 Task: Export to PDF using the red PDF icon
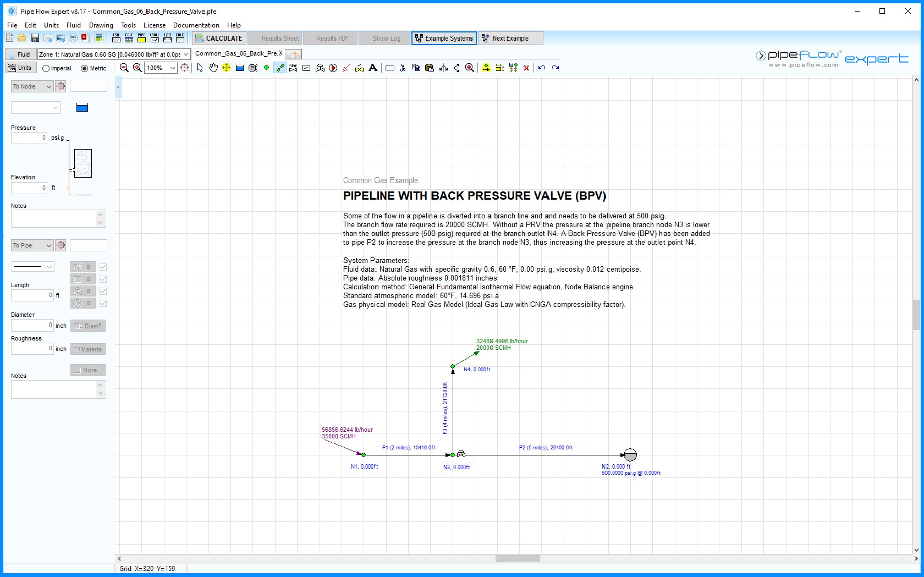(86, 38)
